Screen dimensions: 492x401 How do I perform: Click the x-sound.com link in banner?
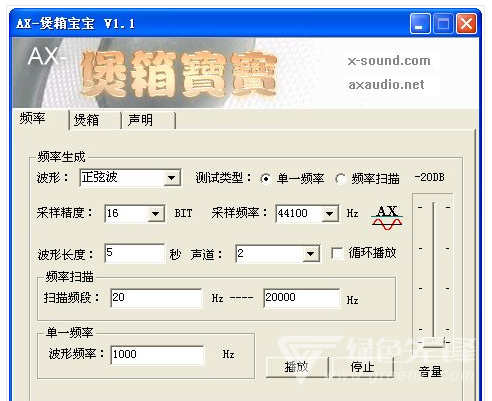(x=389, y=61)
